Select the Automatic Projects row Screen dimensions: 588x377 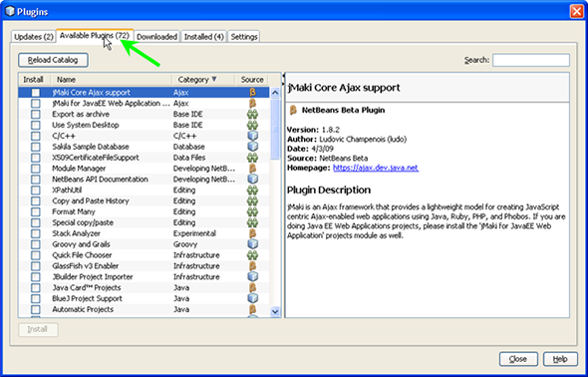coord(144,310)
